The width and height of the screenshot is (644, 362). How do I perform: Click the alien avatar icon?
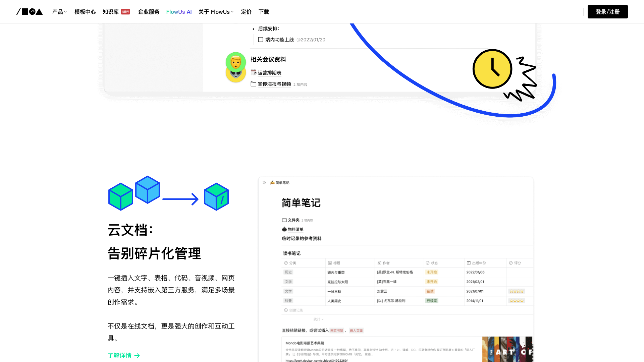[x=236, y=76]
